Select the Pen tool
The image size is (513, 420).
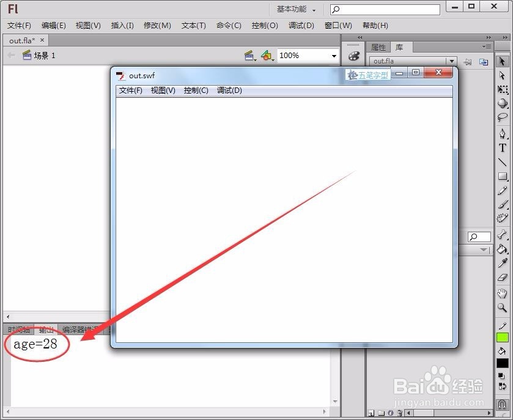[x=502, y=133]
